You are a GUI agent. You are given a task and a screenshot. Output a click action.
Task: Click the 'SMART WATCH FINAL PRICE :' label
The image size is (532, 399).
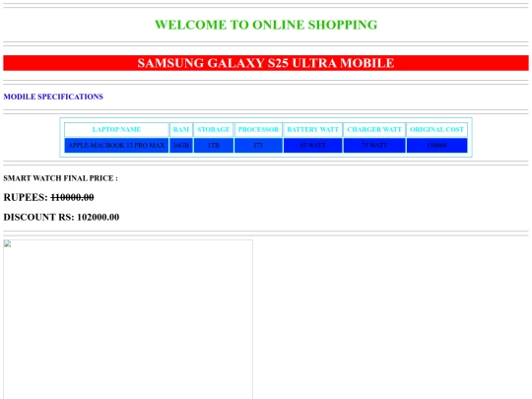coord(61,178)
